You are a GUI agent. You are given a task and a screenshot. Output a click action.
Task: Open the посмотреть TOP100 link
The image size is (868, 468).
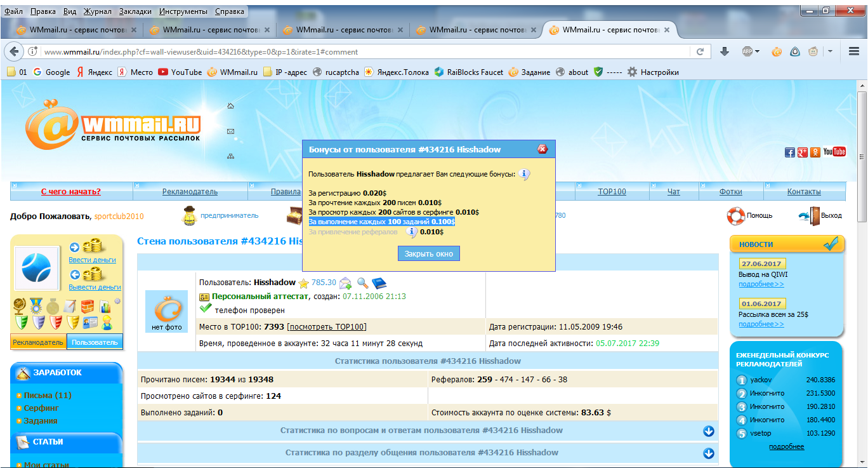click(x=327, y=327)
